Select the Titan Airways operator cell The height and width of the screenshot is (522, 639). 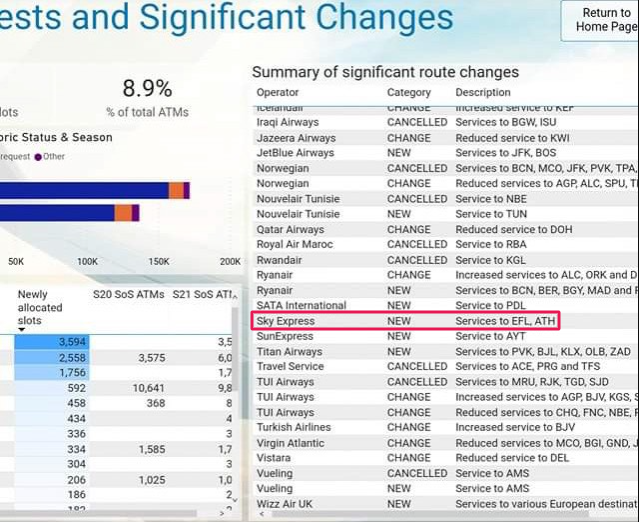tap(289, 352)
